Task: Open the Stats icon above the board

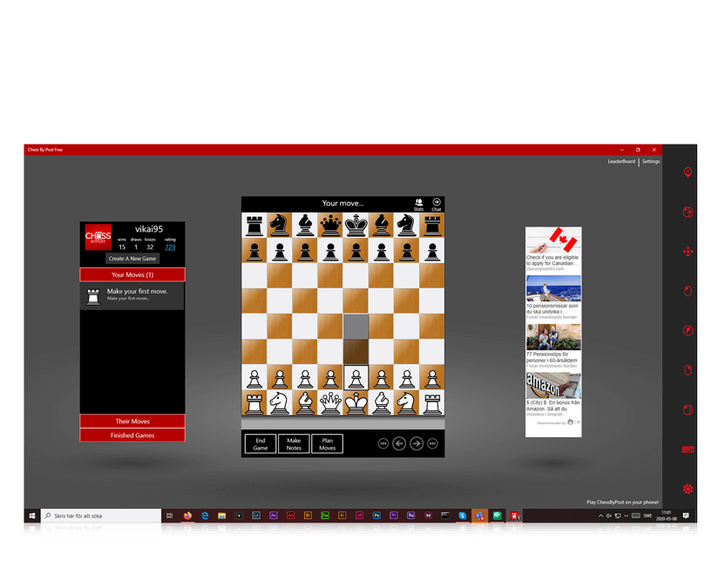Action: [x=417, y=203]
